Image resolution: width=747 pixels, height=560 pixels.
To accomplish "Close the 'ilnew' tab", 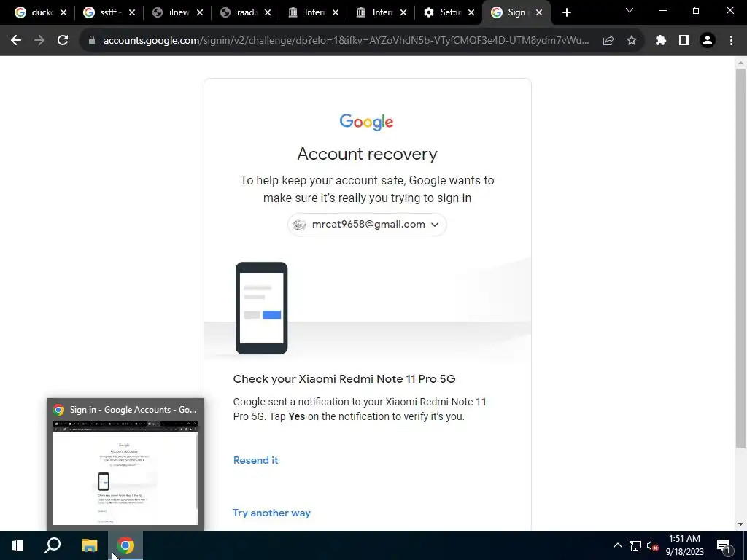I will [200, 13].
